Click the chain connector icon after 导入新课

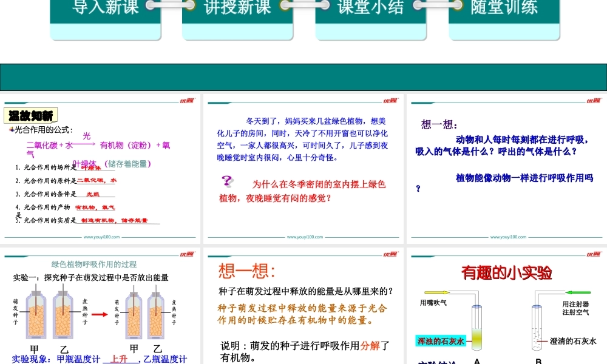click(169, 5)
